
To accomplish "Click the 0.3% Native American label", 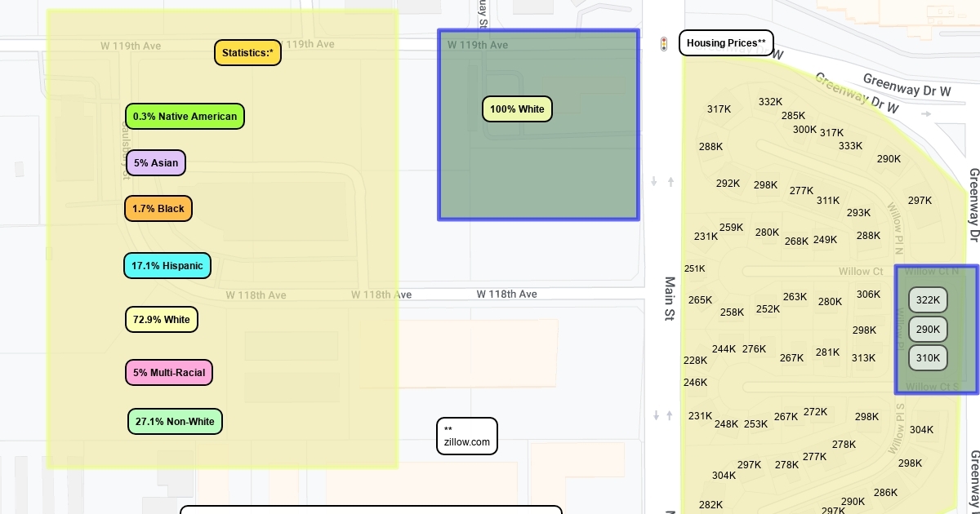I will 185,117.
